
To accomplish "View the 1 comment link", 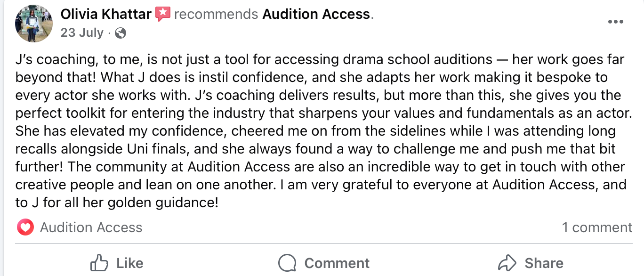I will pos(597,228).
